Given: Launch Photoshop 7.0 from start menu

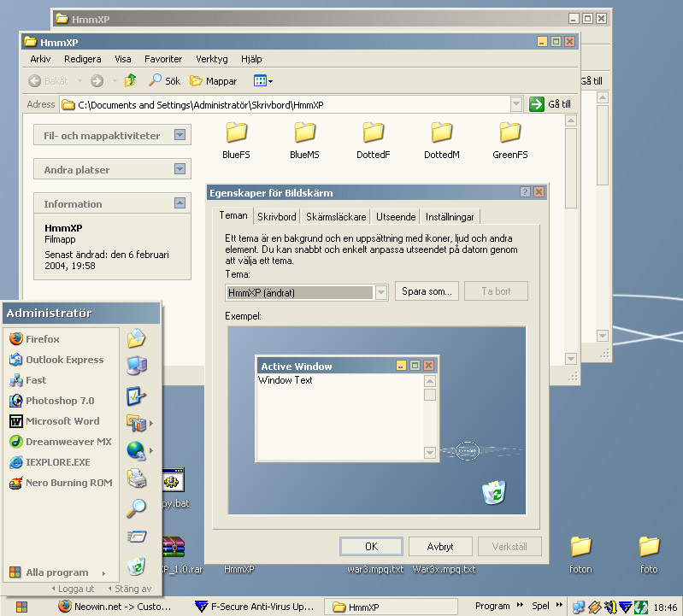Looking at the screenshot, I should tap(52, 401).
